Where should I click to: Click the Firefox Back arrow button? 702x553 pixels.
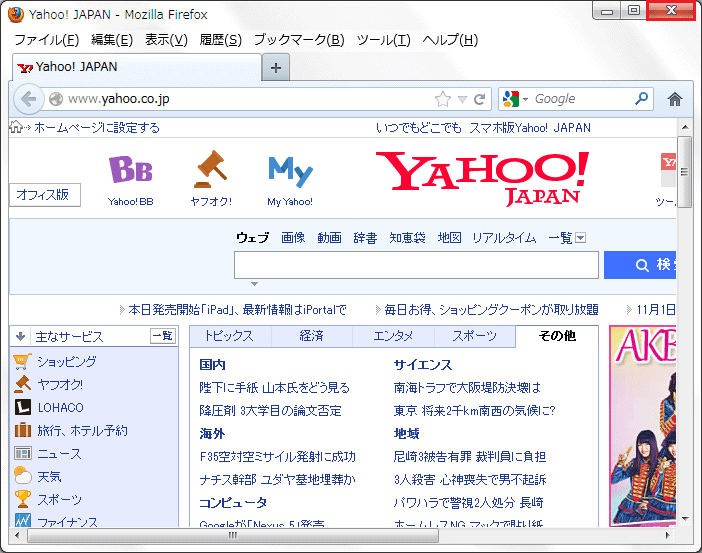click(x=28, y=99)
